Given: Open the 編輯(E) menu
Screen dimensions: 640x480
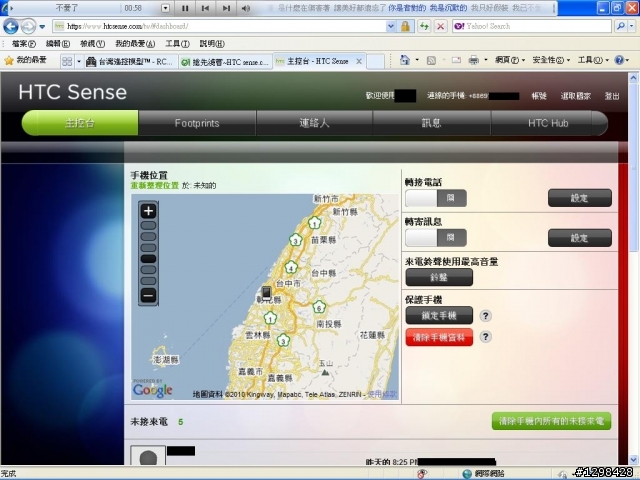Looking at the screenshot, I should pyautogui.click(x=58, y=44).
